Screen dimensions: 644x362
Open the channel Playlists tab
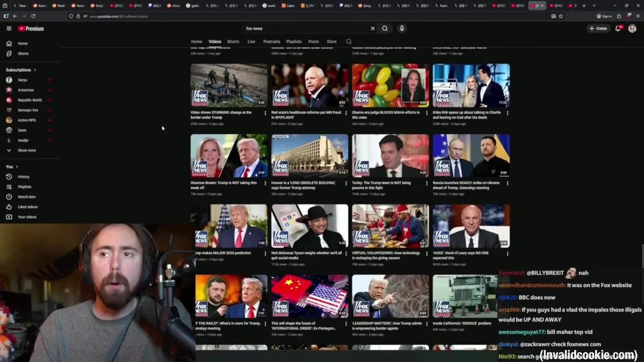click(x=294, y=42)
